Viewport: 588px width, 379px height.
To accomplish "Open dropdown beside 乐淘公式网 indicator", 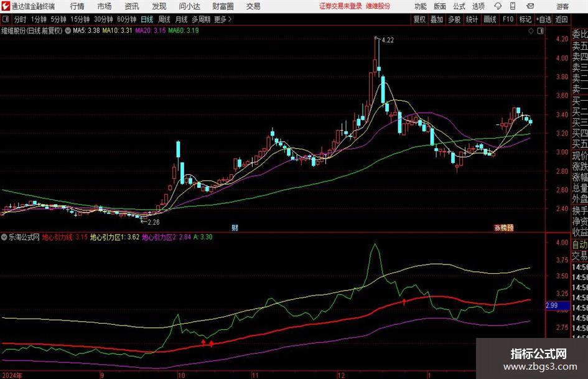I will point(4,237).
